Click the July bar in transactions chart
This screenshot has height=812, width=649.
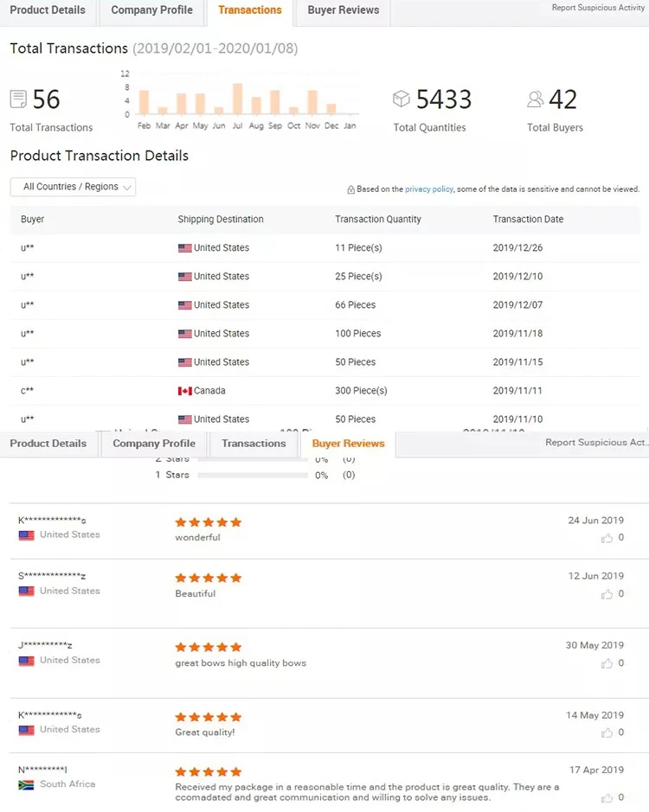click(x=238, y=99)
